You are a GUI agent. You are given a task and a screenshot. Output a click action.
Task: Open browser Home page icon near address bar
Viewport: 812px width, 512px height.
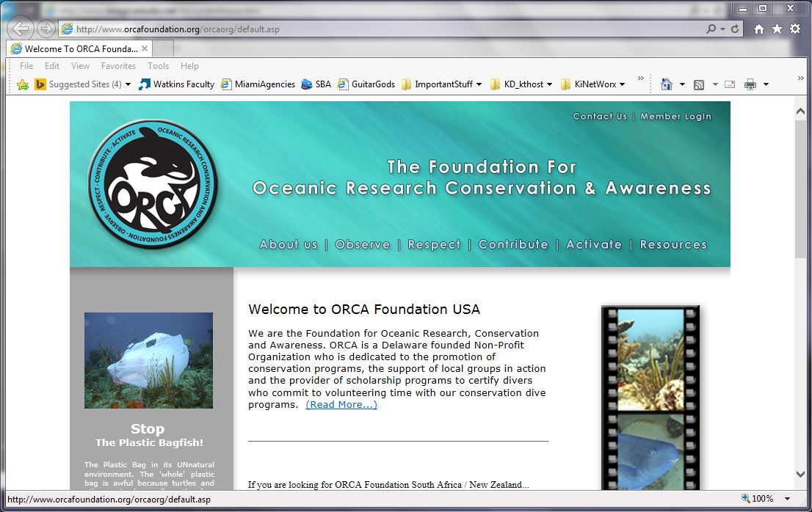click(758, 29)
